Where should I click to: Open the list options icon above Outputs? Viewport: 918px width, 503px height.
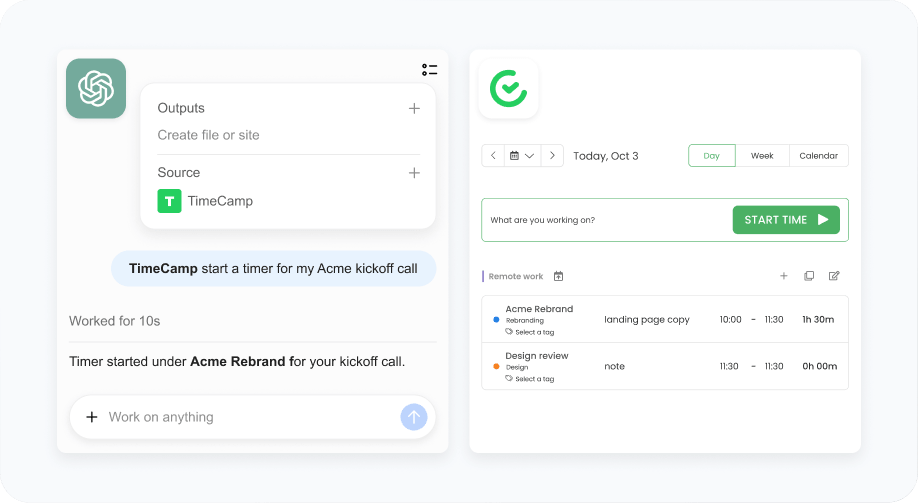pos(430,70)
